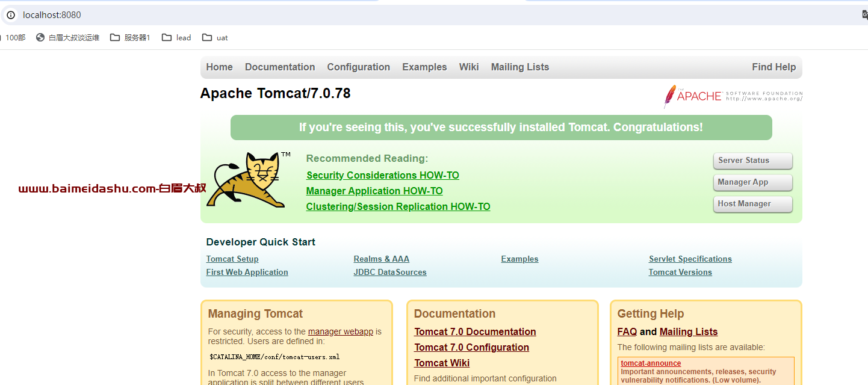The image size is (868, 385).
Task: Click the manager webapp link
Action: (x=341, y=331)
